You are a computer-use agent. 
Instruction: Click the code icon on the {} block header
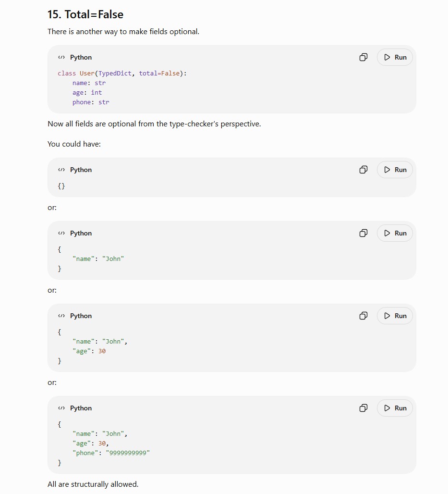point(61,170)
